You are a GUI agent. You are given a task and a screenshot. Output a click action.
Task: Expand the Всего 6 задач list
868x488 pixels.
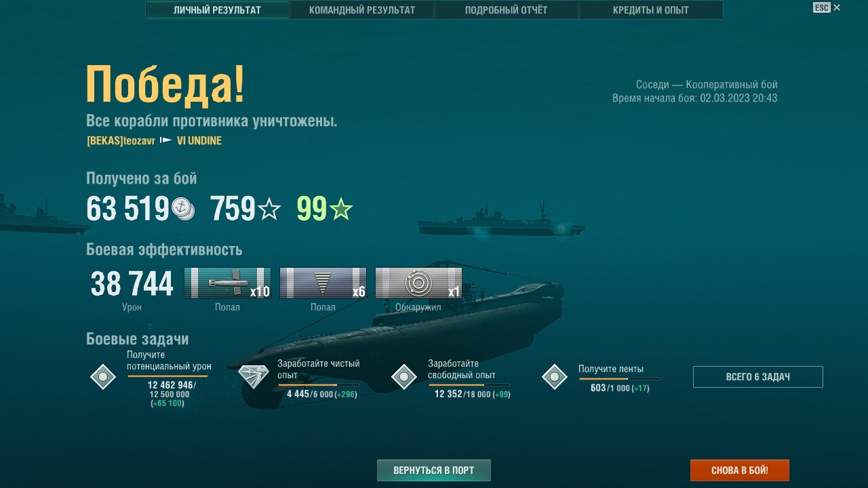(x=758, y=377)
